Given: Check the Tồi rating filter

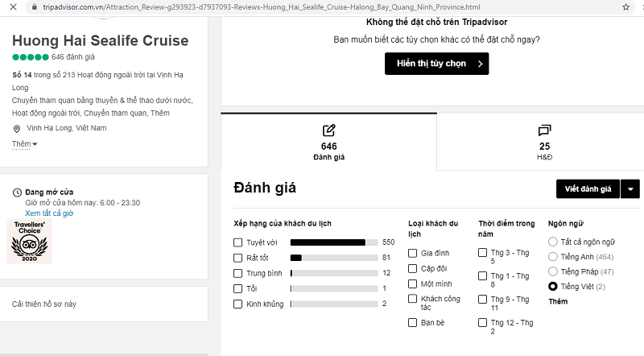Looking at the screenshot, I should (x=237, y=288).
